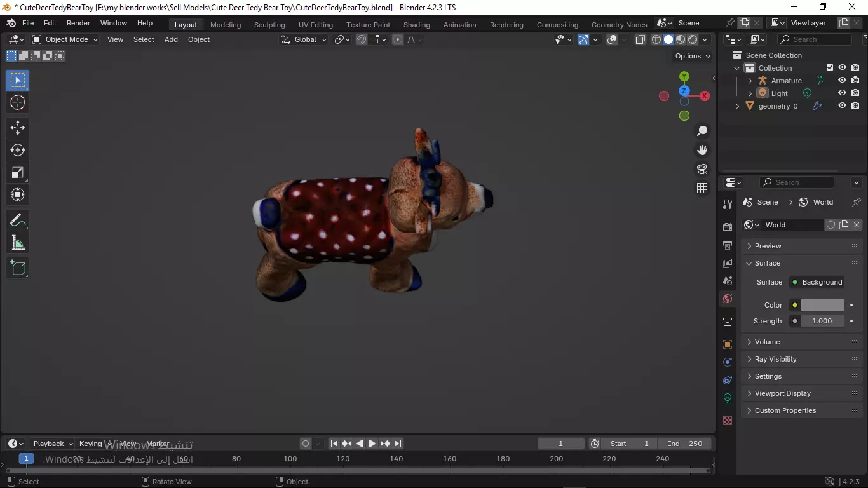Expand the Volume panel
Screen dimensions: 868x488
[802, 342]
